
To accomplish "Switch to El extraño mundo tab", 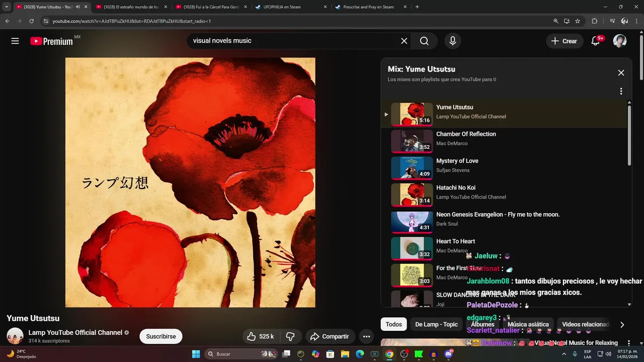I will [x=131, y=7].
